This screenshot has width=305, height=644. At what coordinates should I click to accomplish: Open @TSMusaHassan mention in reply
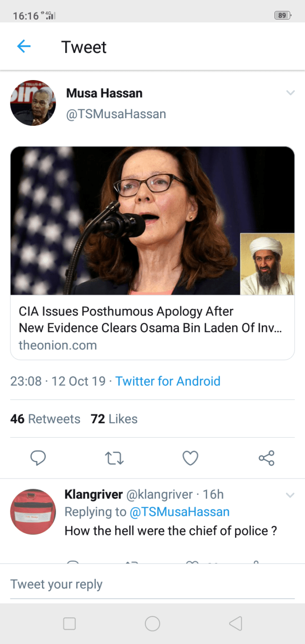coord(179,512)
